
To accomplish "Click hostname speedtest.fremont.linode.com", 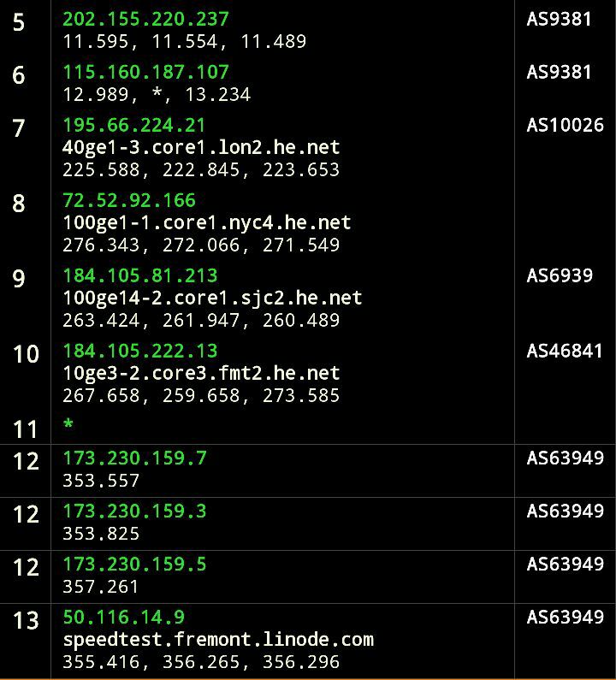I will point(218,640).
